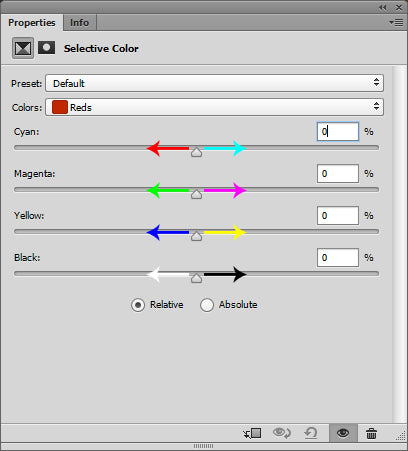
Task: Delete this adjustment layer trash icon
Action: [x=371, y=434]
